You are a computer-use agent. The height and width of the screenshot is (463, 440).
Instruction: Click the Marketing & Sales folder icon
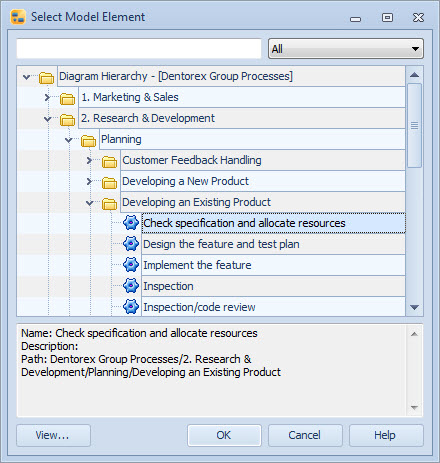tap(67, 98)
